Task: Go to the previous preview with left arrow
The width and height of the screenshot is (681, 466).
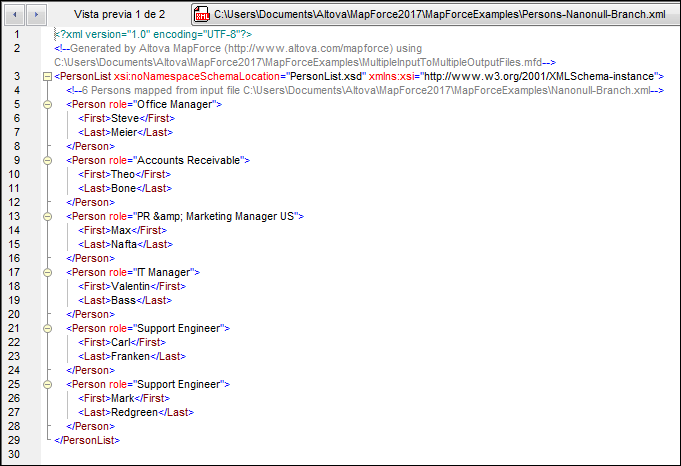Action: coord(13,15)
